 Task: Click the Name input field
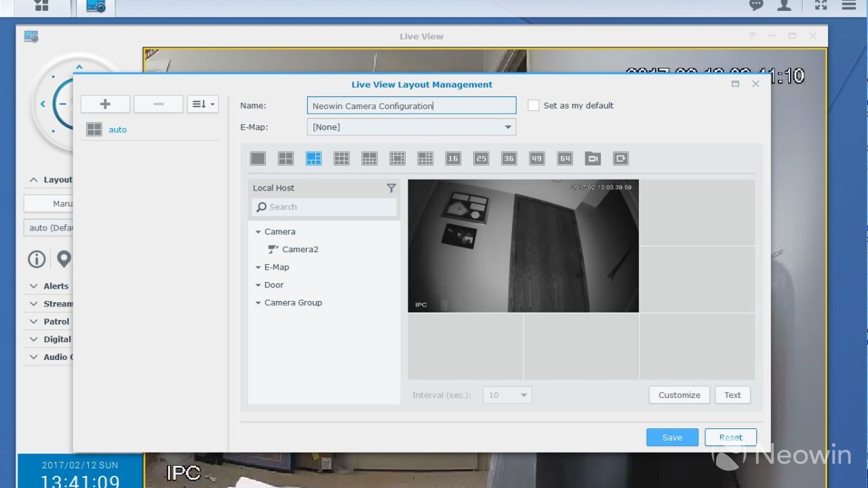412,105
